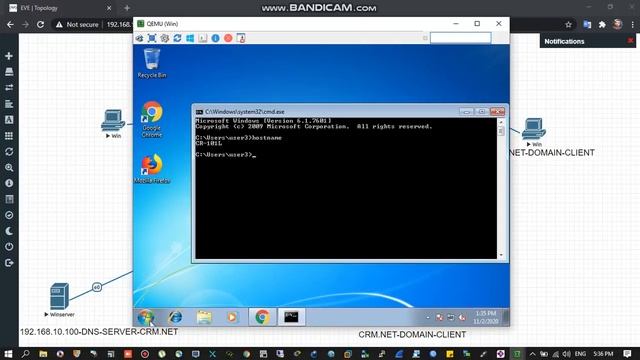Click the ENG language indicator
Viewport: 640px width, 360px height.
coord(580,353)
